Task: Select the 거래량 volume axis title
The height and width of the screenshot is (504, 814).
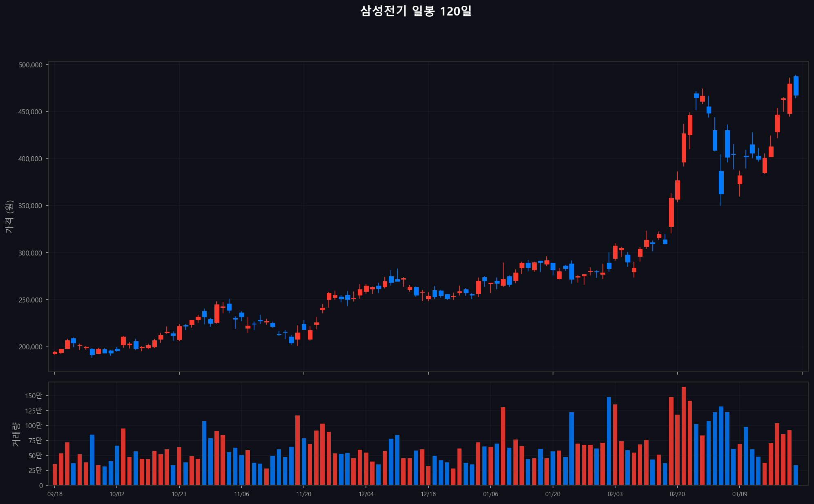Action: pyautogui.click(x=16, y=434)
